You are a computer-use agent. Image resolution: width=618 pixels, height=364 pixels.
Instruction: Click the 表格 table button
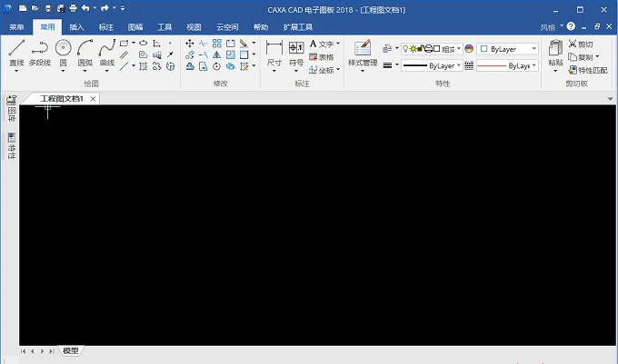(322, 57)
